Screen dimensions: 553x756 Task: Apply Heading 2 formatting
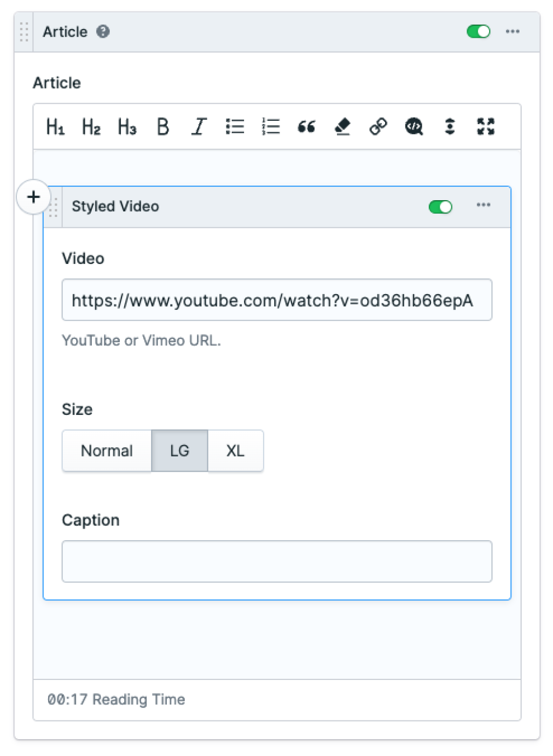point(91,126)
